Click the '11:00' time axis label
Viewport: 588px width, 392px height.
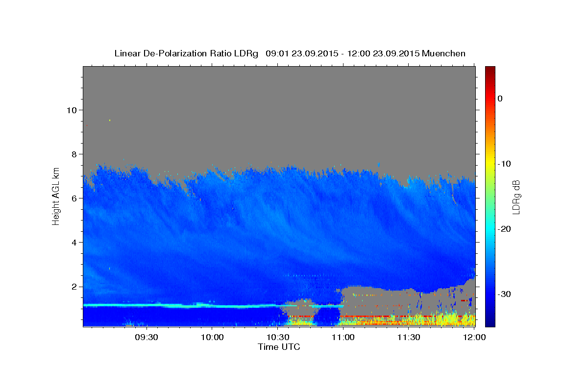[x=343, y=337]
